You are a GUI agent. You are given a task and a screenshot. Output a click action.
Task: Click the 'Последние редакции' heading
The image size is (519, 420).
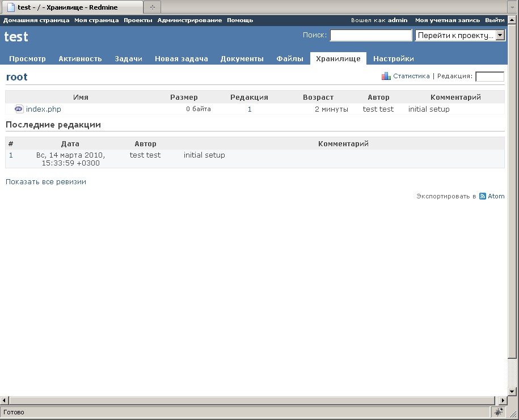point(53,125)
